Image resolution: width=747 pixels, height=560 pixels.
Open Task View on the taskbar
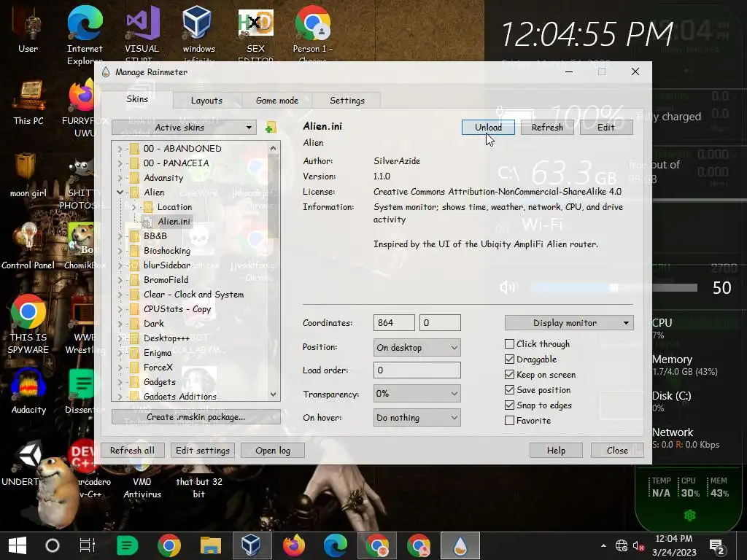pos(88,545)
